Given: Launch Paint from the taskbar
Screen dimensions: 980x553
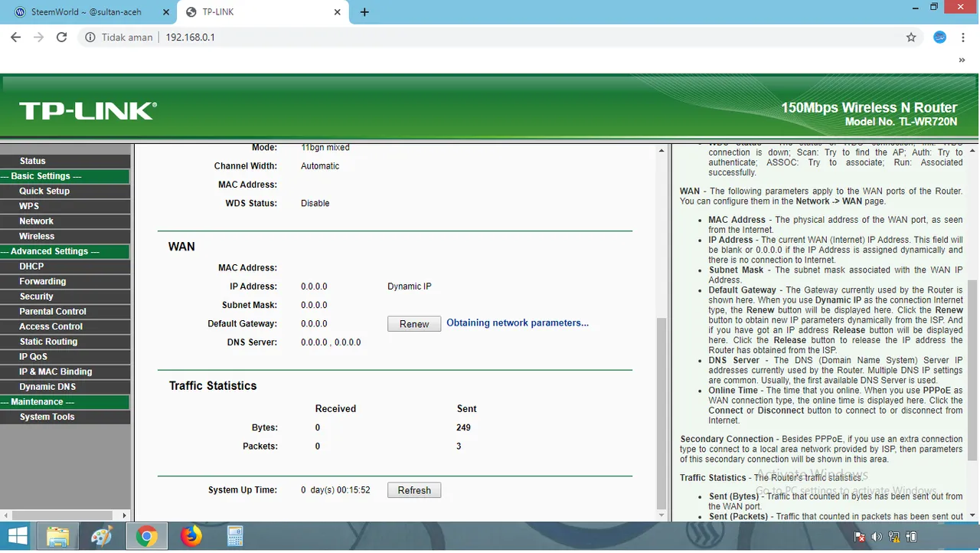Looking at the screenshot, I should pos(101,537).
